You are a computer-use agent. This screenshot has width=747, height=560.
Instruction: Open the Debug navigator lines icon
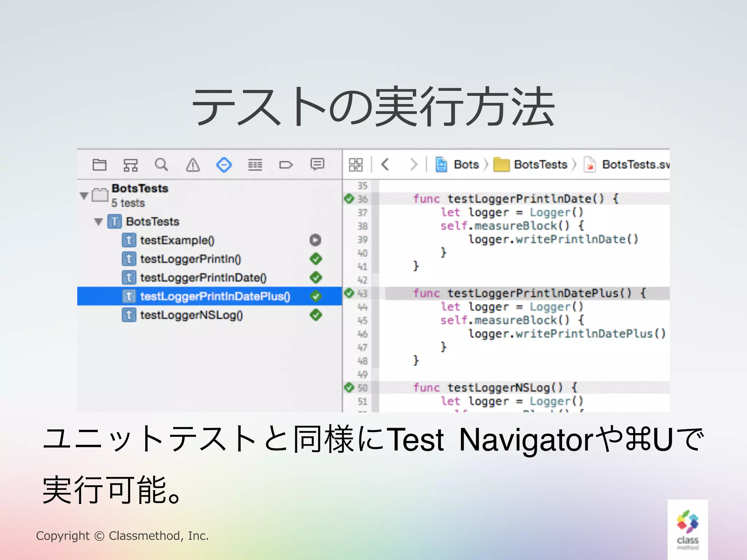[x=255, y=165]
